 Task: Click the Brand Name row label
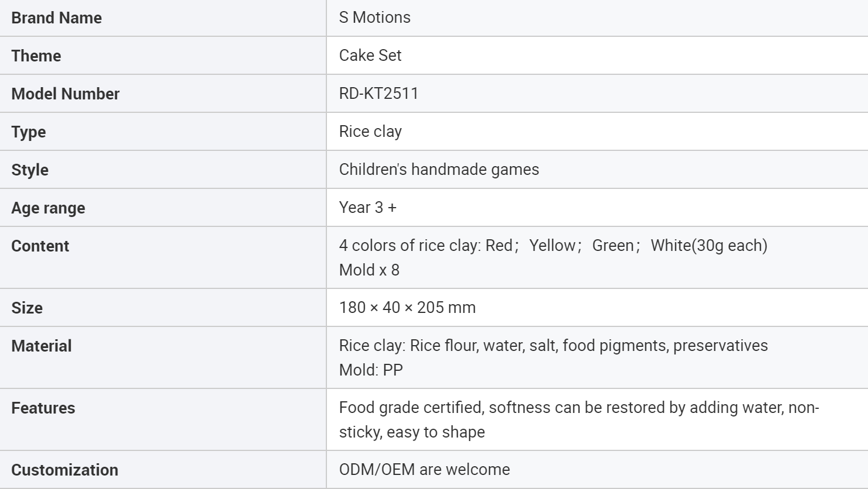[56, 18]
